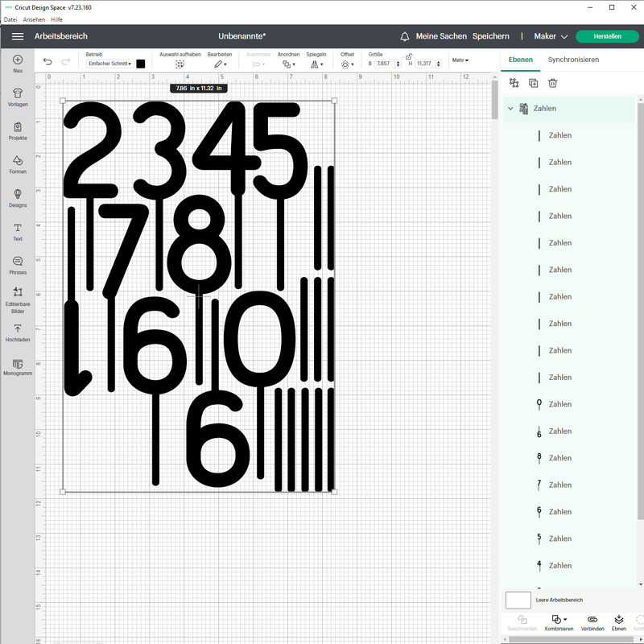Open the hamburger main menu
The height and width of the screenshot is (644, 644).
(18, 36)
